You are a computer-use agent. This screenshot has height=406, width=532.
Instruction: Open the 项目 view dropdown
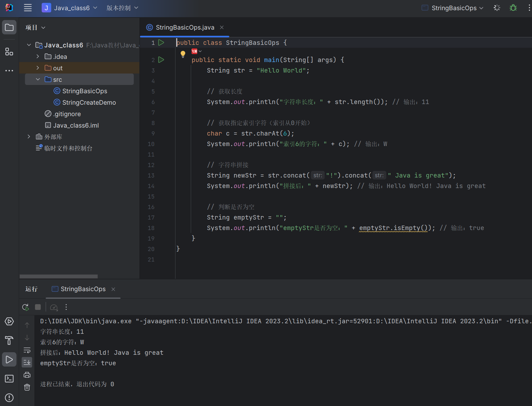[35, 28]
